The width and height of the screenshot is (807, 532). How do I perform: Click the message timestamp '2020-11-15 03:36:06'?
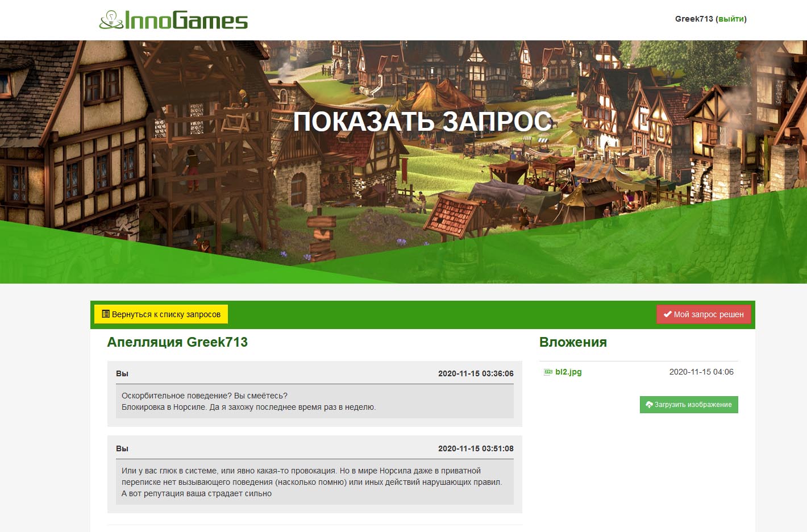[x=476, y=373]
